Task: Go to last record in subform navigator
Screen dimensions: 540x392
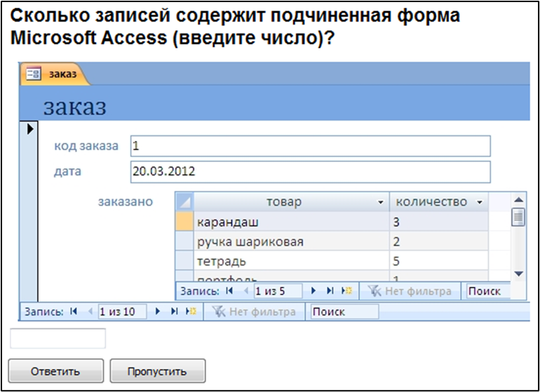Action: pos(330,291)
